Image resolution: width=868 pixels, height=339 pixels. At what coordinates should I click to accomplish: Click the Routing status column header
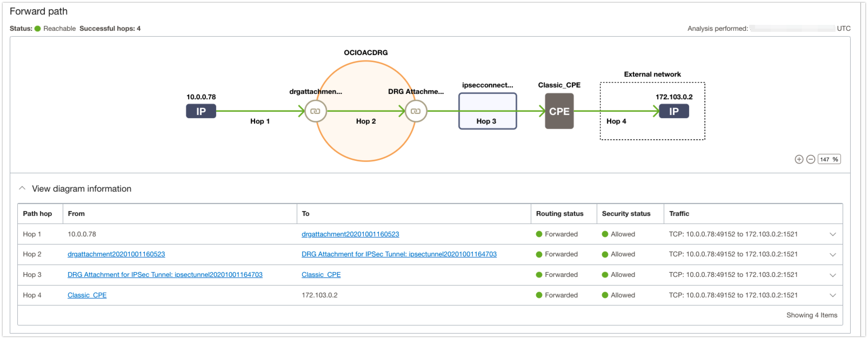559,214
